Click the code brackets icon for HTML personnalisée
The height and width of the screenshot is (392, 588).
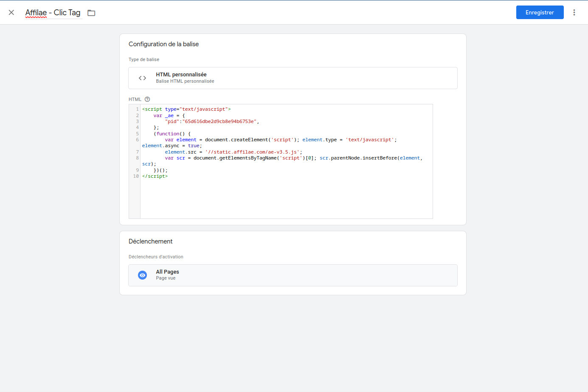[143, 78]
